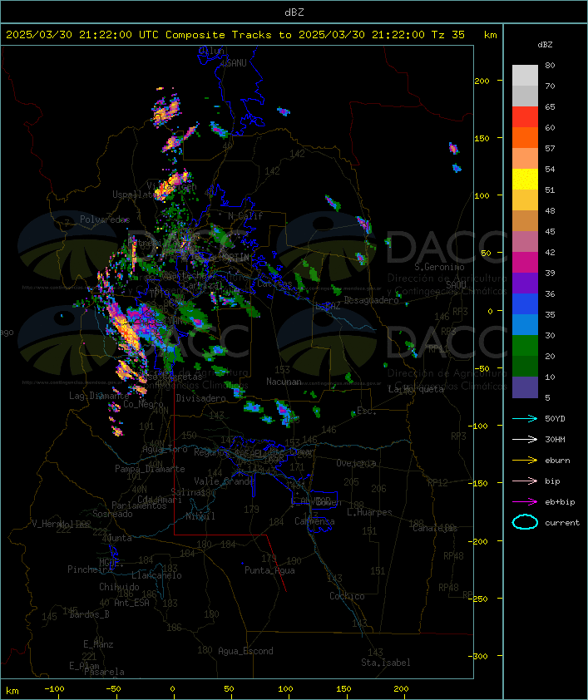The width and height of the screenshot is (588, 700).
Task: Click the cyan 'current' ellipse symbol
Action: (525, 522)
